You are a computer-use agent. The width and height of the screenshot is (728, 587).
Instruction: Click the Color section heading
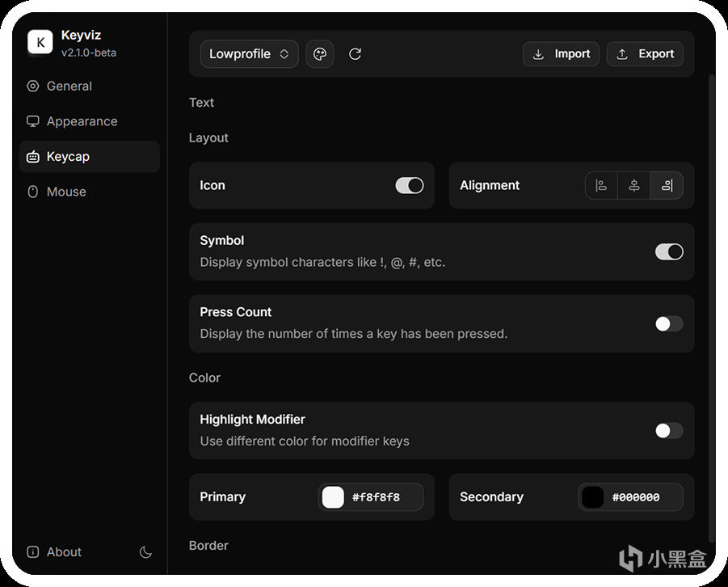[x=204, y=378]
